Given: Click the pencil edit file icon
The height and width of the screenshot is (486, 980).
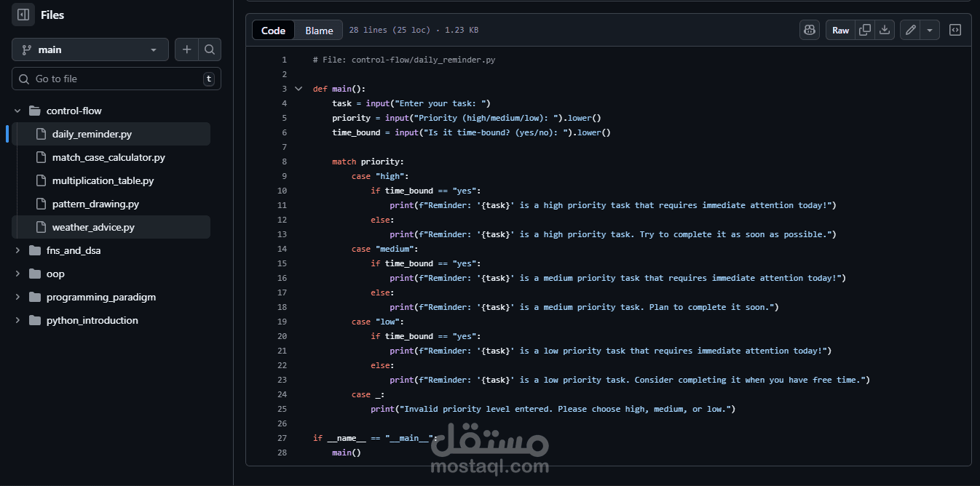Looking at the screenshot, I should [x=910, y=30].
